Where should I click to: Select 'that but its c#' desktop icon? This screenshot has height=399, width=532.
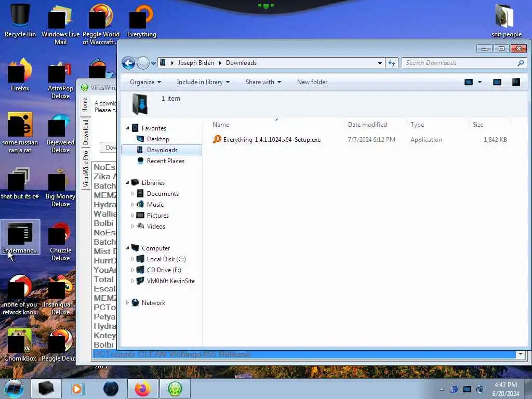click(20, 183)
